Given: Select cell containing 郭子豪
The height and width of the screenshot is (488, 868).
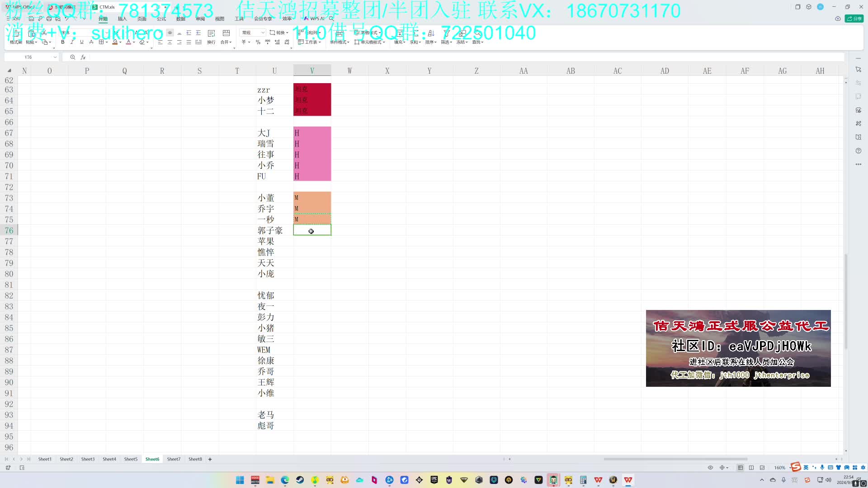Looking at the screenshot, I should 270,230.
